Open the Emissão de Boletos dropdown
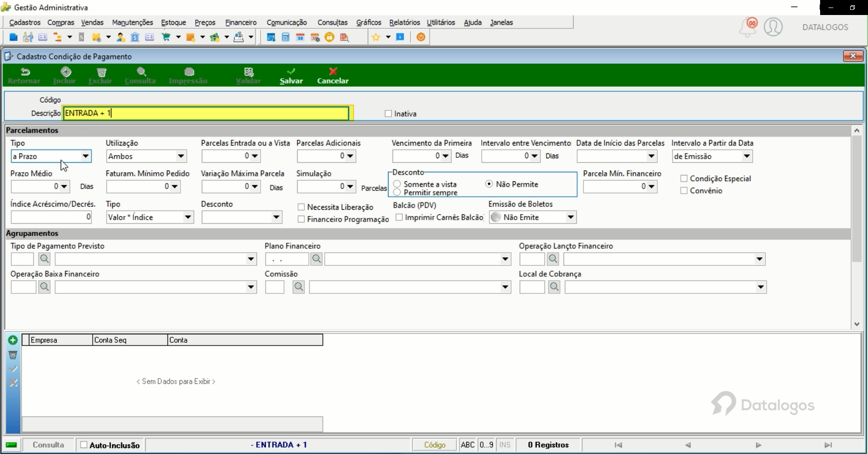868x454 pixels. pos(571,217)
